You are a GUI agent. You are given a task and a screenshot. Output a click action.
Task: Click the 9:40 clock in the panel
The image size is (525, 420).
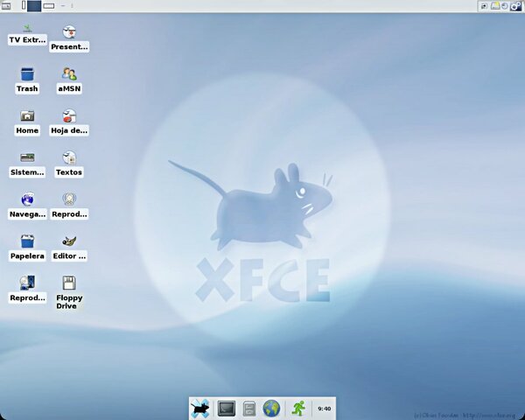[324, 409]
